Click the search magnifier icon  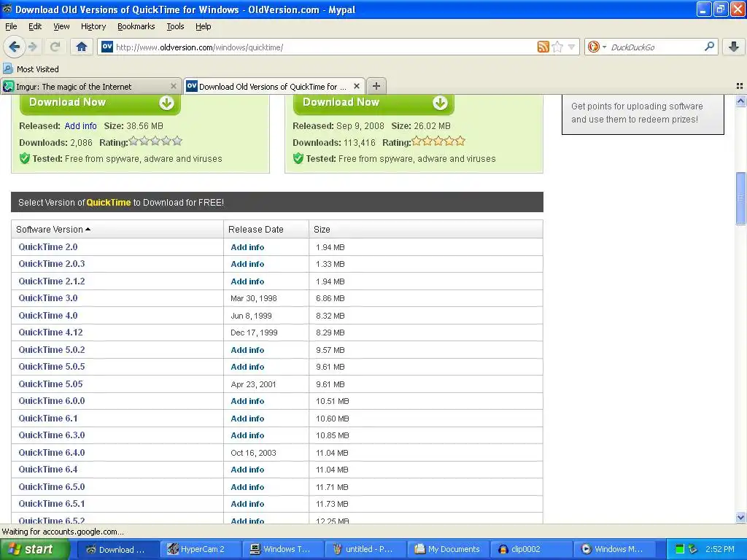click(x=709, y=47)
